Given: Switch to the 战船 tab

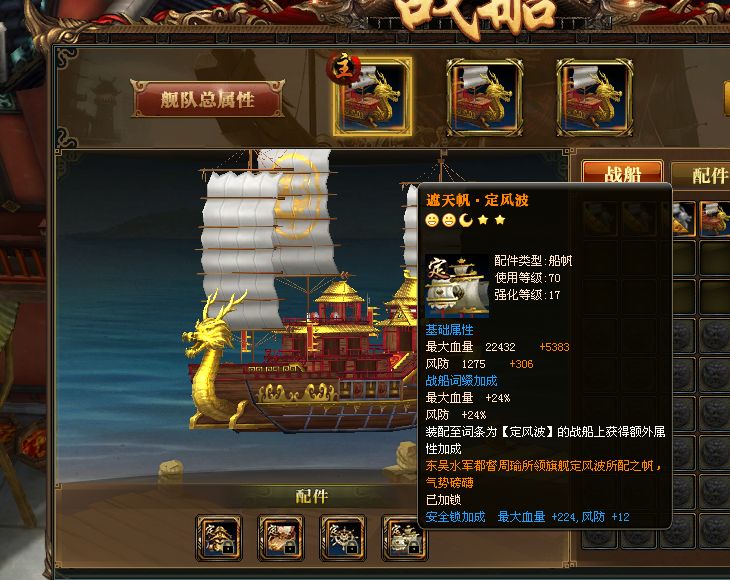Looking at the screenshot, I should pyautogui.click(x=623, y=173).
